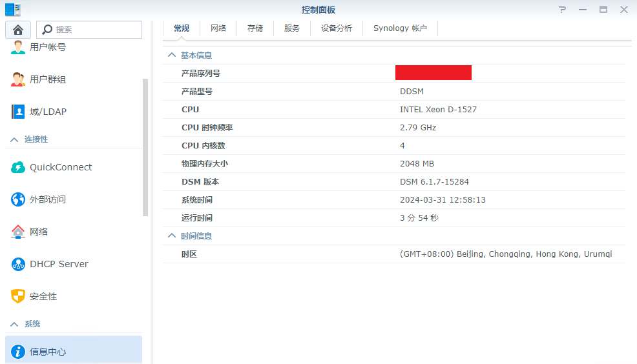Viewport: 637px width, 364px height.
Task: Open the Synology 帐户 tab
Action: point(400,28)
